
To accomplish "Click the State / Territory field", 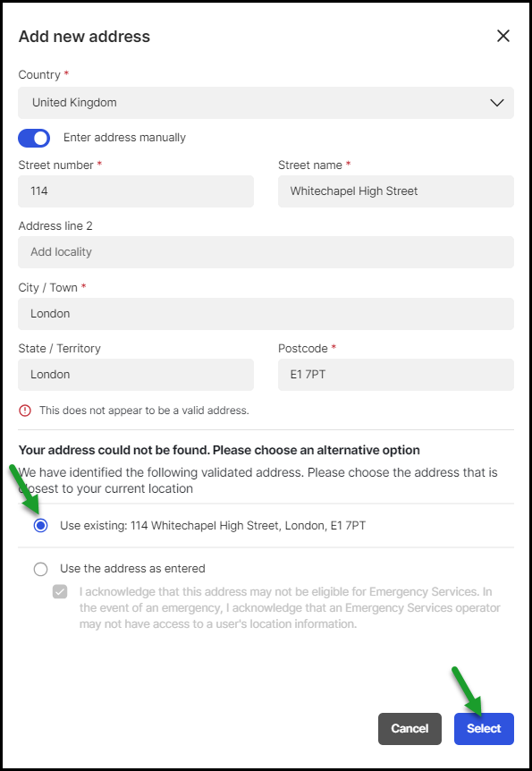I will click(x=136, y=375).
